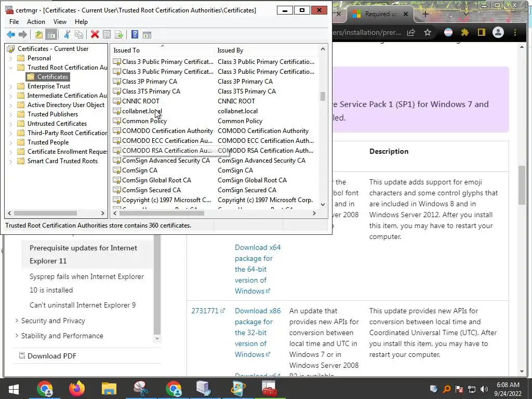Click certificate list horizontal scroll right arrow
Image resolution: width=532 pixels, height=399 pixels.
[x=314, y=213]
